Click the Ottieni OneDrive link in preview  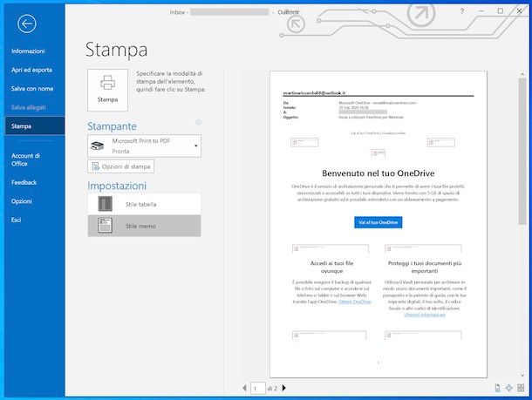coord(355,302)
